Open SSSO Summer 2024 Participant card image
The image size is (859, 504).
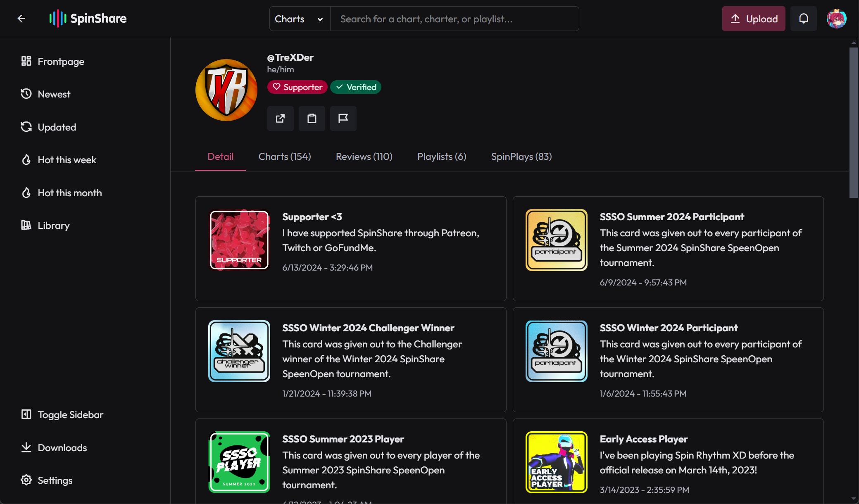(557, 240)
